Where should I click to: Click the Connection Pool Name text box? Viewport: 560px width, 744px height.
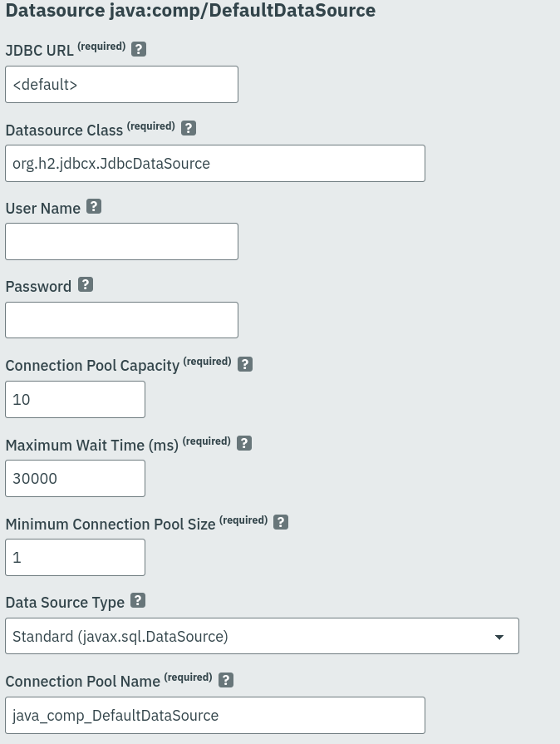point(214,716)
